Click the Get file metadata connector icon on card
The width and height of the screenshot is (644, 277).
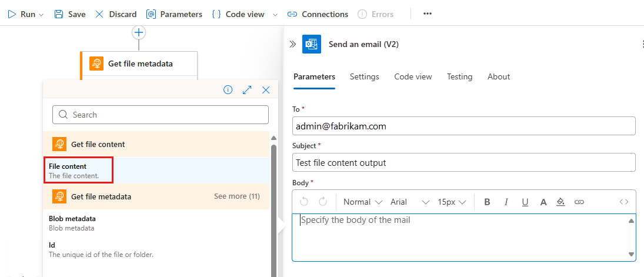(x=96, y=64)
